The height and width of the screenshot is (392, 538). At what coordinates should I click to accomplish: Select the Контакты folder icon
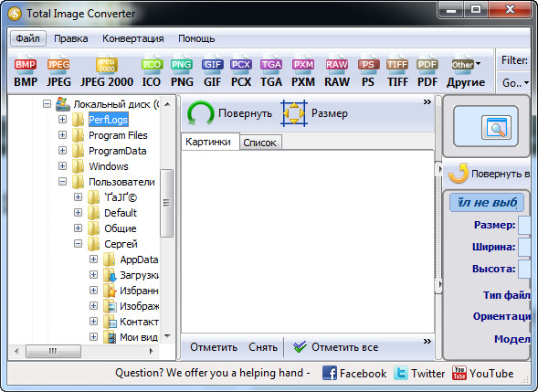pyautogui.click(x=110, y=322)
